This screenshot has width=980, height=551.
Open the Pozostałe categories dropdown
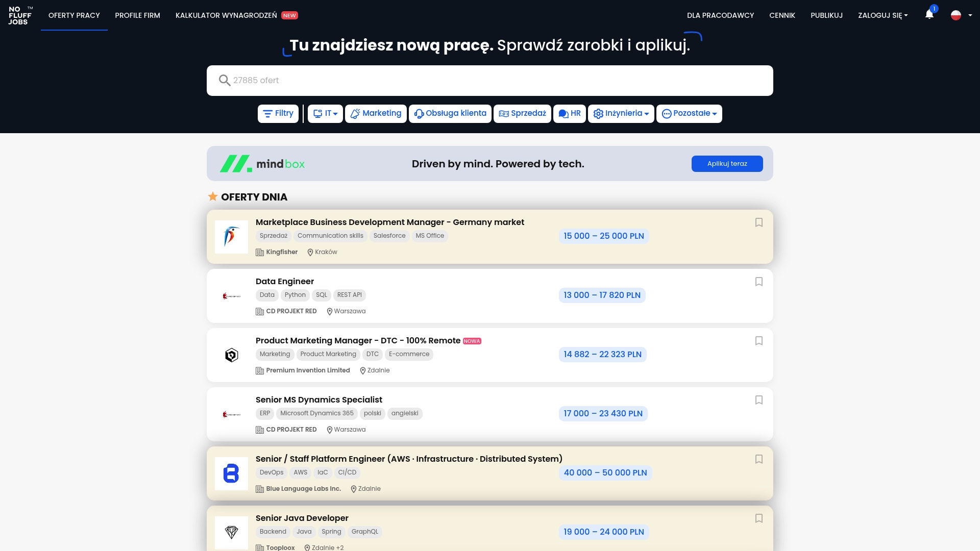(x=689, y=114)
